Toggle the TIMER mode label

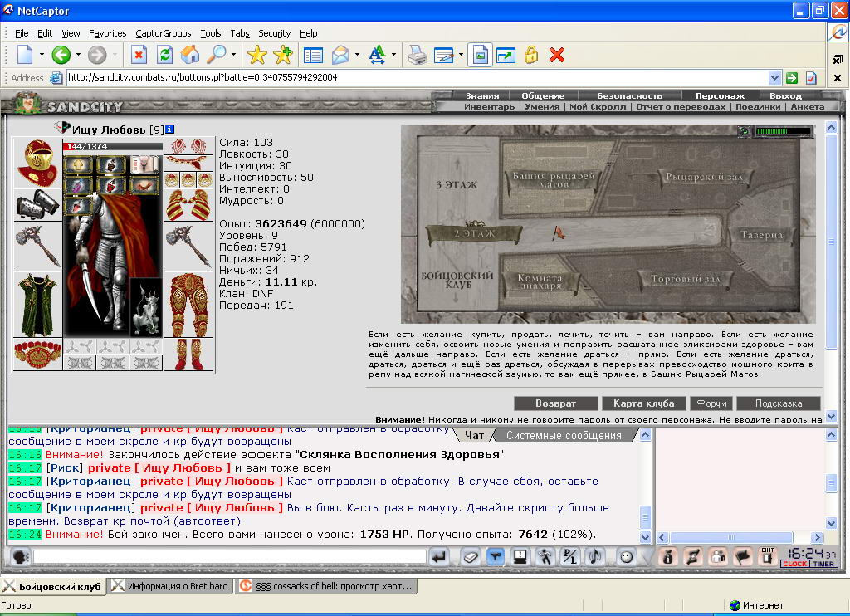823,564
